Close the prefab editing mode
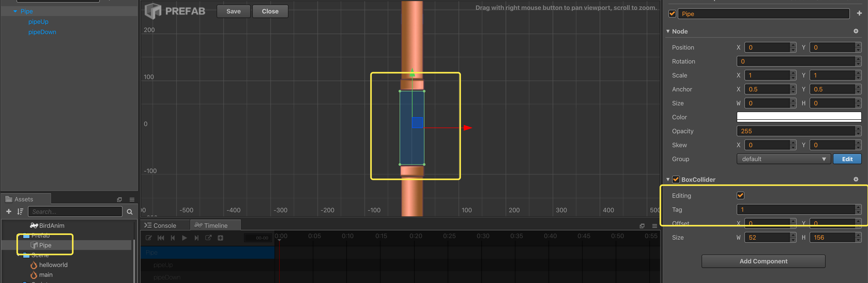This screenshot has height=283, width=868. click(x=270, y=11)
